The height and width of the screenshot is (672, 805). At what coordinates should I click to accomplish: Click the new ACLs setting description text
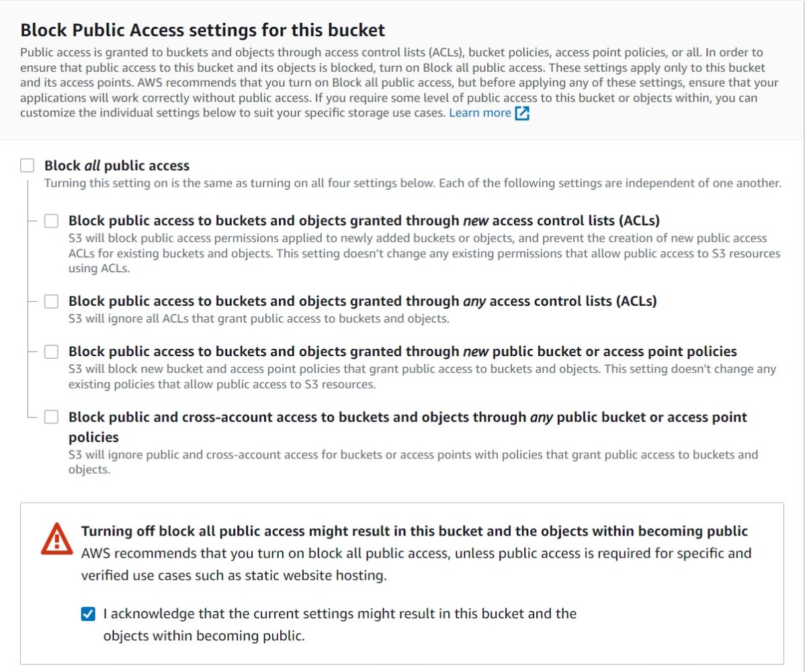[x=403, y=253]
